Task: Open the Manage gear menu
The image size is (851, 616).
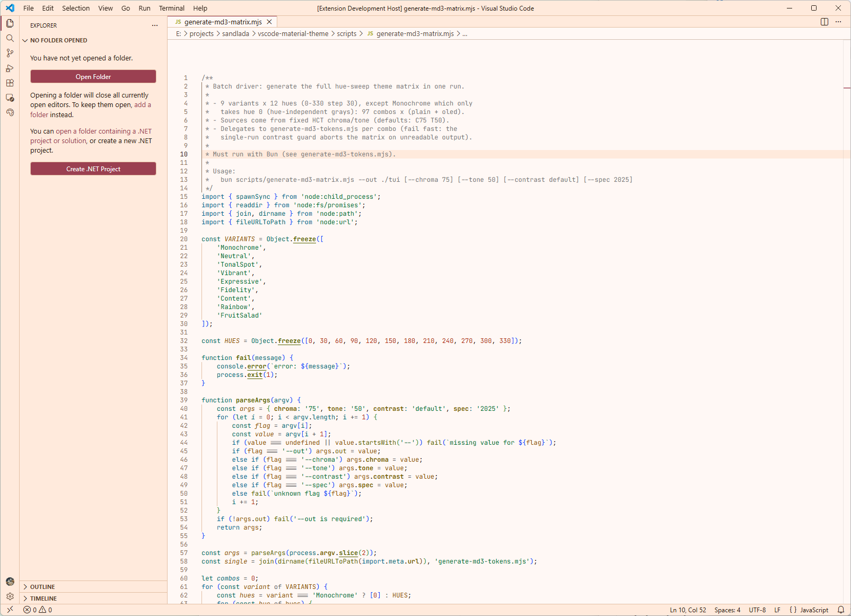Action: [10, 596]
